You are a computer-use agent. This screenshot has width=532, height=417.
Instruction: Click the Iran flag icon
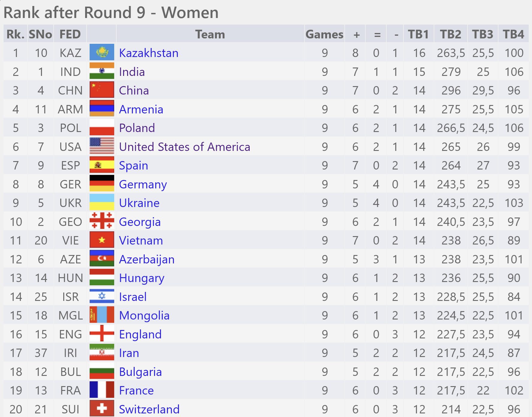click(x=102, y=352)
